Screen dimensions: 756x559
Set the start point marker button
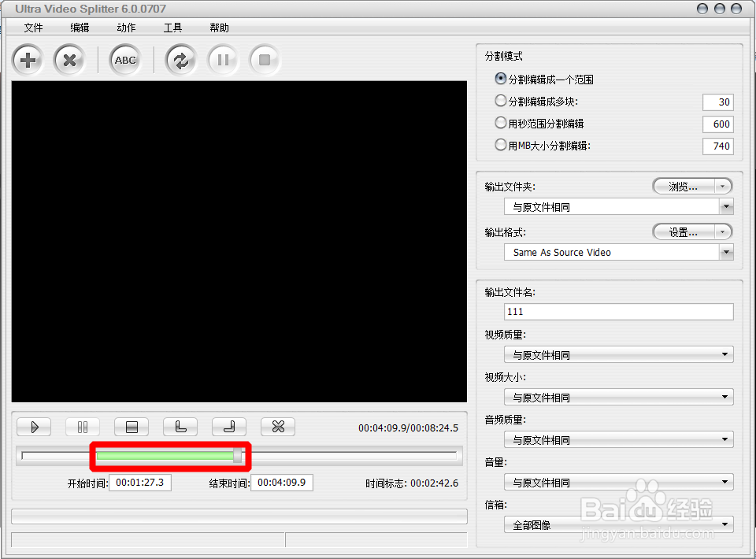pyautogui.click(x=180, y=427)
